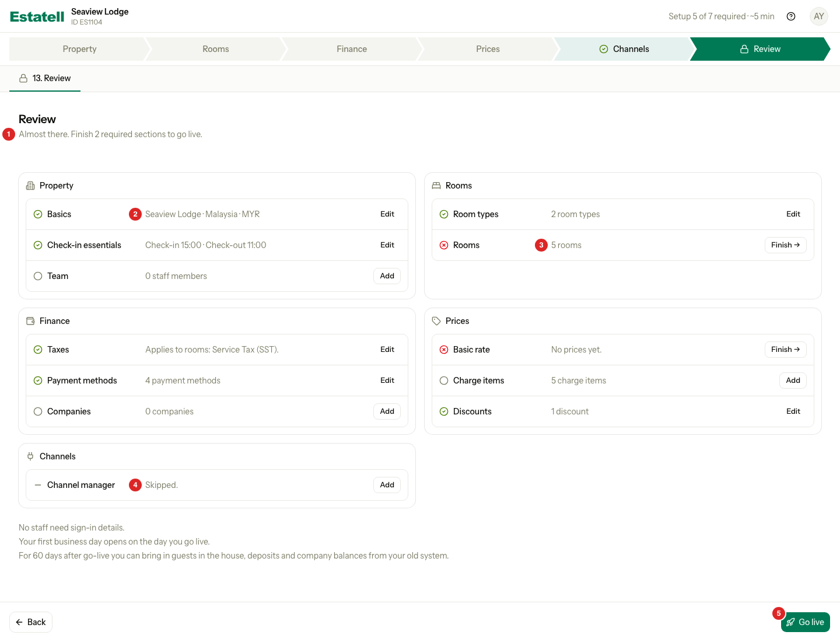Click the red error icon beside Rooms row

[444, 245]
